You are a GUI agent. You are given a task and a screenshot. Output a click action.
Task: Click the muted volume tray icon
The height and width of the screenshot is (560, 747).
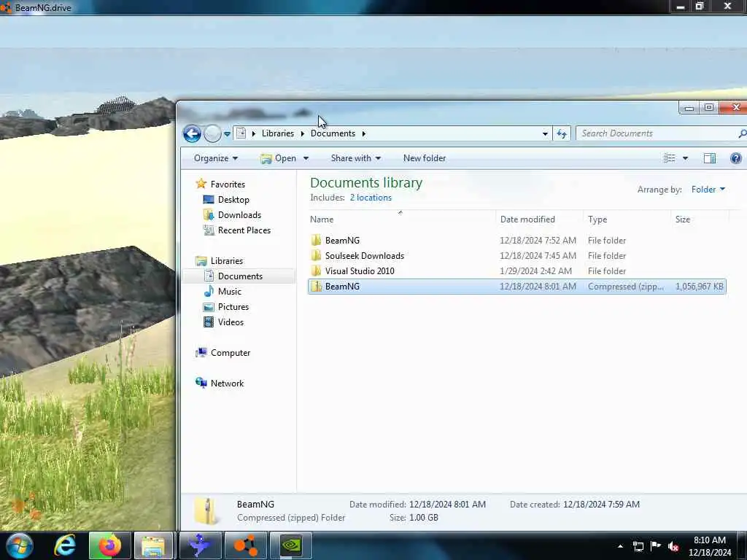(x=673, y=546)
